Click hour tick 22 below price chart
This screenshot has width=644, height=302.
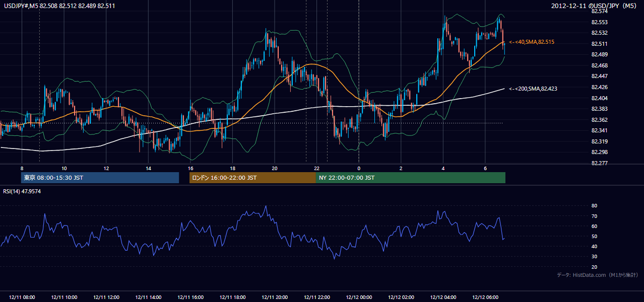[316, 168]
